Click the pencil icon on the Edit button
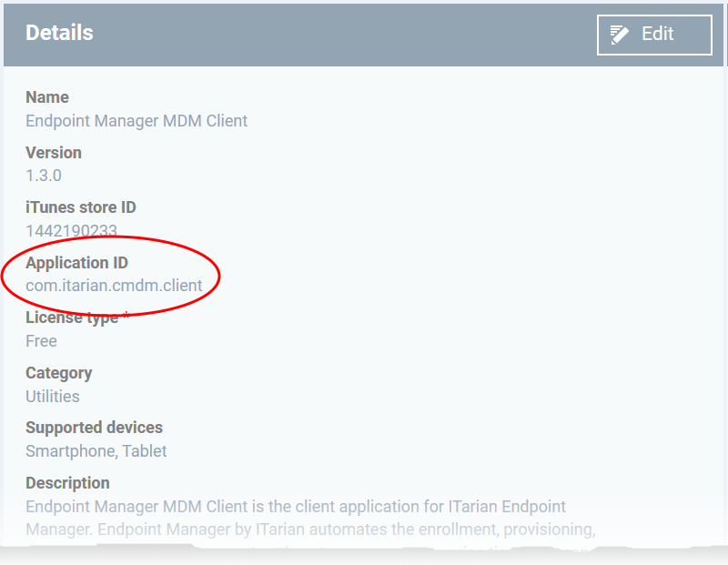 [x=619, y=35]
